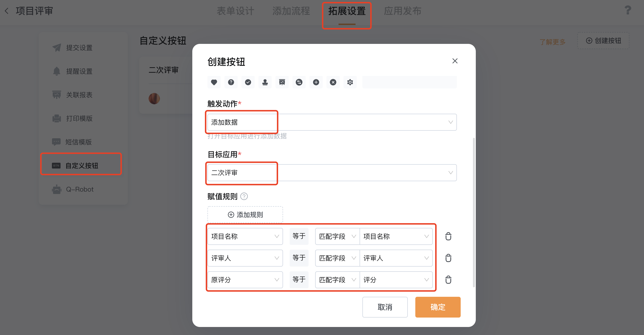This screenshot has height=335, width=644.
Task: Click the user avatar in 二次评审 card
Action: point(154,99)
